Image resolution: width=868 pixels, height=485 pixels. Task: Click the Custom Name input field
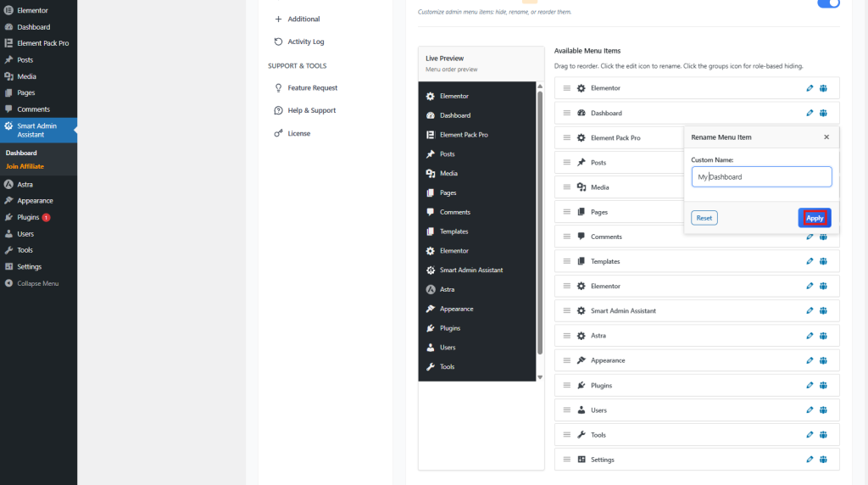coord(761,176)
